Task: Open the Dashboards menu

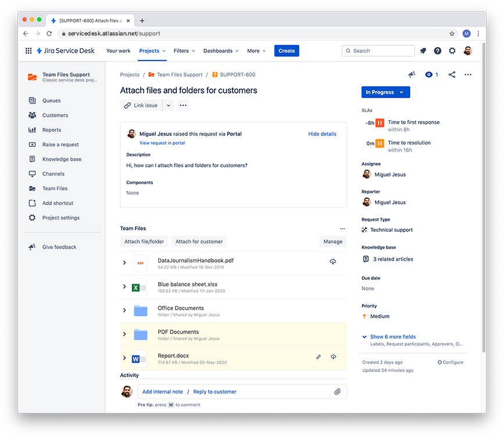Action: 221,51
